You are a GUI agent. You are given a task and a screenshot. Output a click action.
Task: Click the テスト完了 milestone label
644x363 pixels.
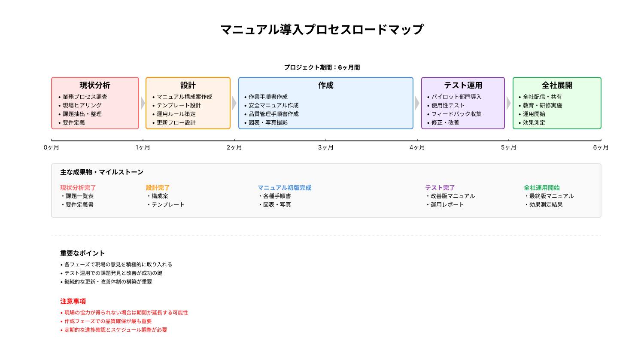point(440,188)
